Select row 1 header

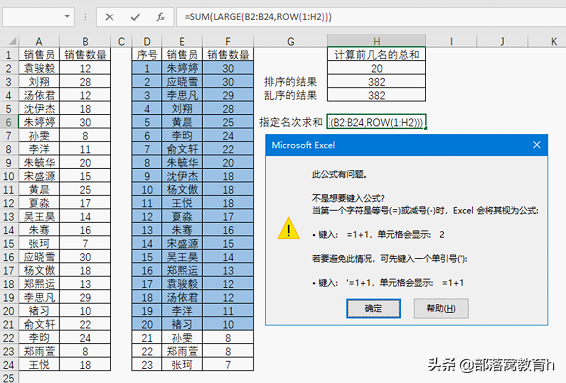[9, 55]
